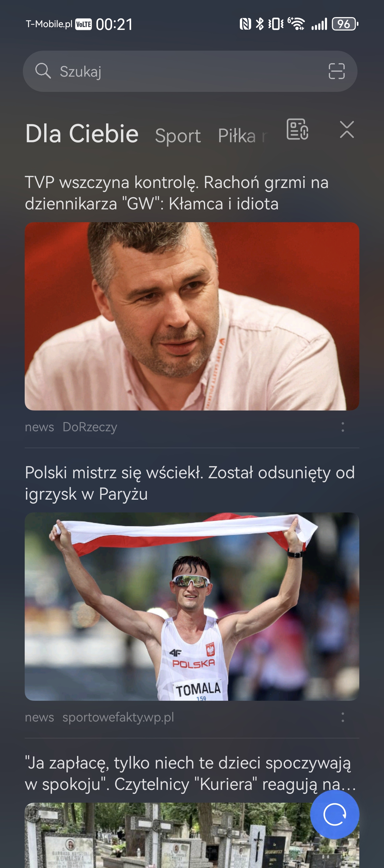Tap the Wi-Fi status icon
The height and width of the screenshot is (868, 384).
(297, 24)
